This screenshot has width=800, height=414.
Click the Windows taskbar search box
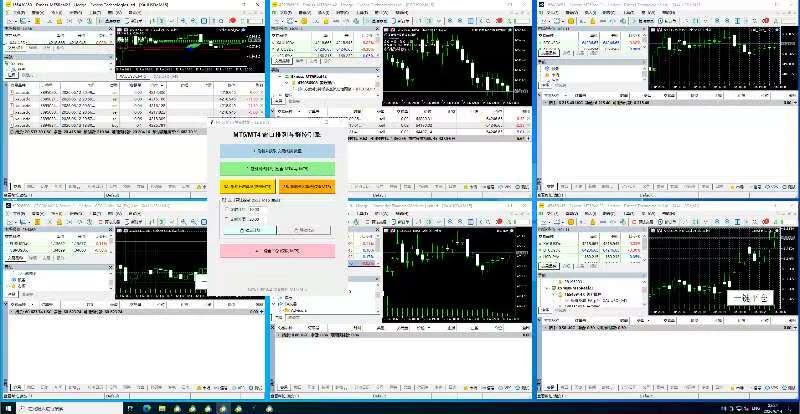click(69, 408)
